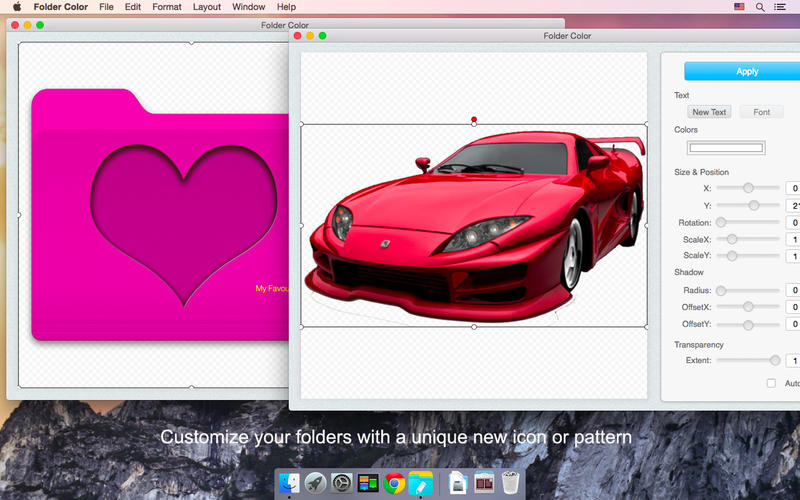The width and height of the screenshot is (800, 500).
Task: Click the red rotation handle above the car
Action: point(474,119)
